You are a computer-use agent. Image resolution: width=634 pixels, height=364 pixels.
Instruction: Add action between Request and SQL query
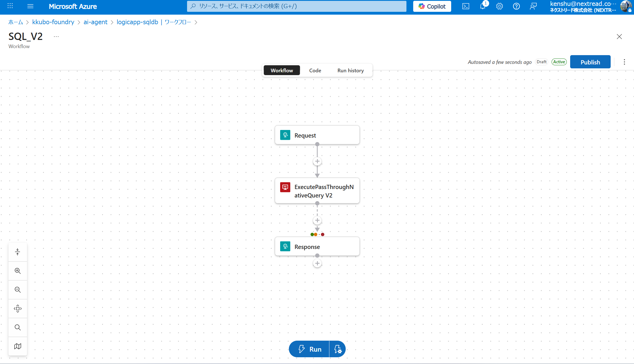317,161
